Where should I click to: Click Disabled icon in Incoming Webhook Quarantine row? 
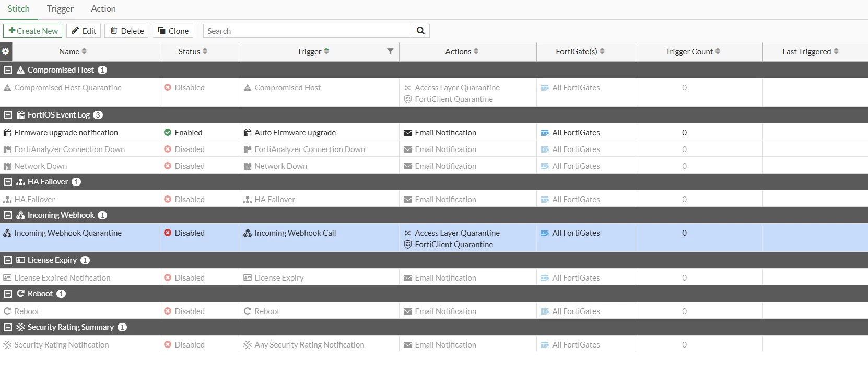(x=168, y=233)
